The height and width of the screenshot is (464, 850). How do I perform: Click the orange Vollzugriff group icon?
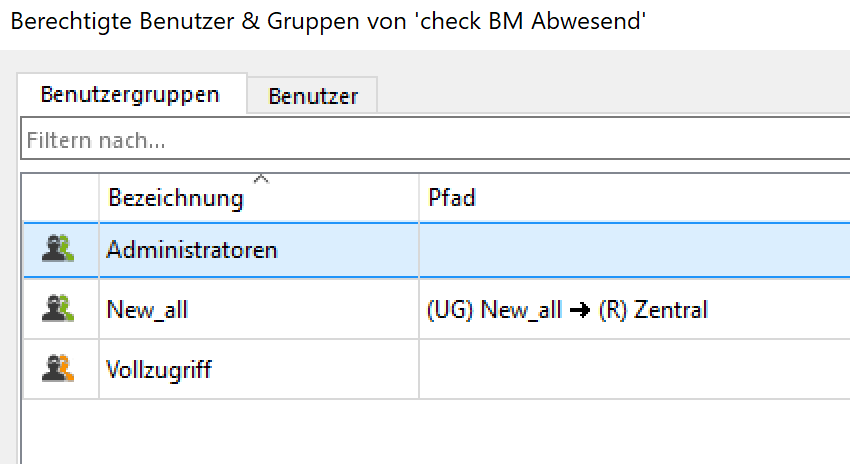tap(58, 369)
